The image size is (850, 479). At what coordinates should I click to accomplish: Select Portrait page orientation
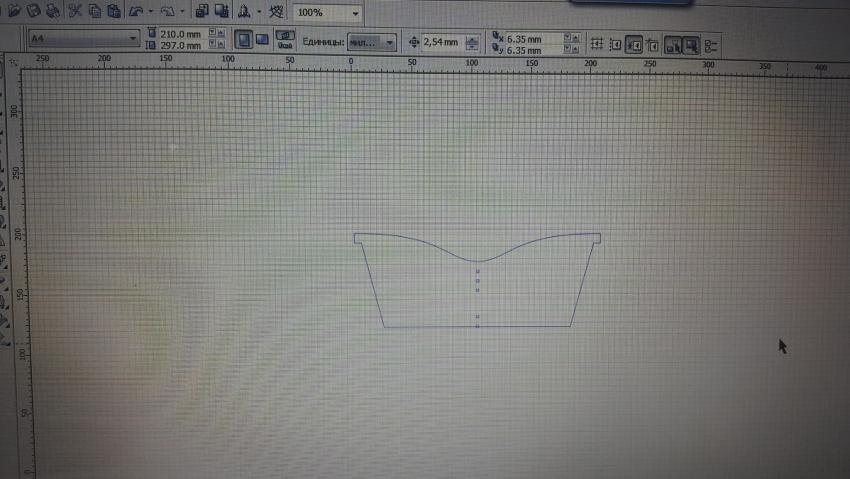pos(243,40)
